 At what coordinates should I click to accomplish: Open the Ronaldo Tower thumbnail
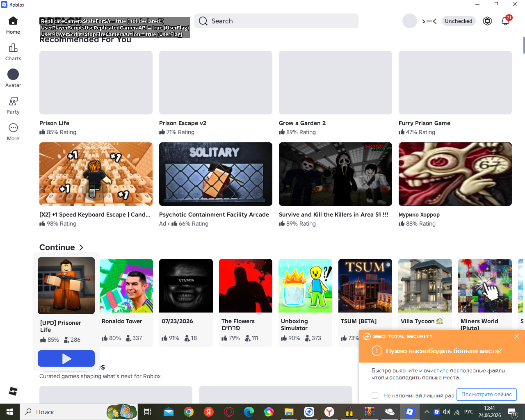click(x=126, y=285)
